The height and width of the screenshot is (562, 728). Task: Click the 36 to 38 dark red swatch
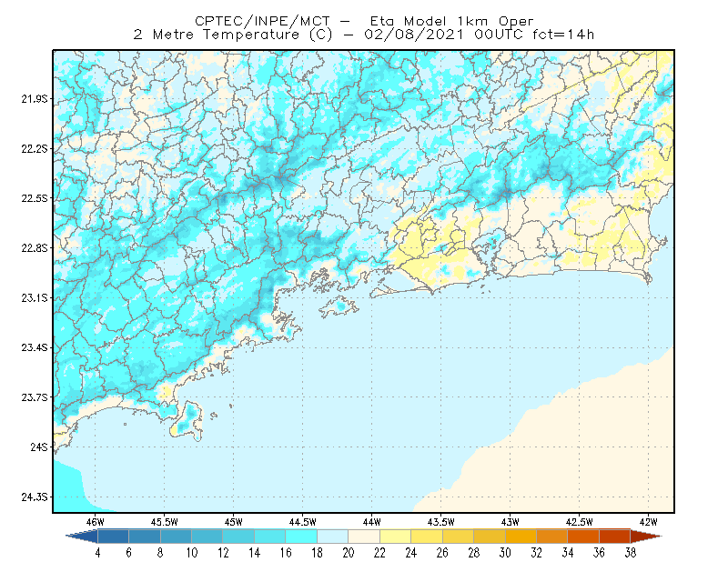click(x=615, y=537)
